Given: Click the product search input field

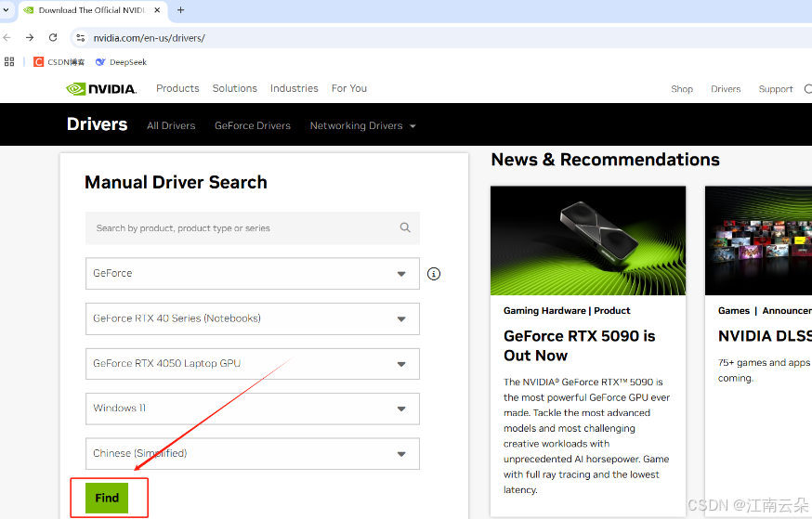Looking at the screenshot, I should 252,227.
